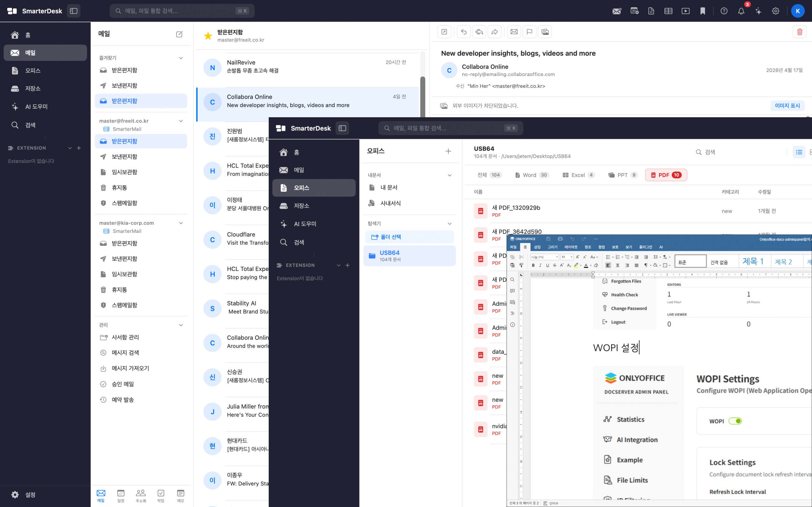
Task: Open notifications bell with badge
Action: pos(741,11)
